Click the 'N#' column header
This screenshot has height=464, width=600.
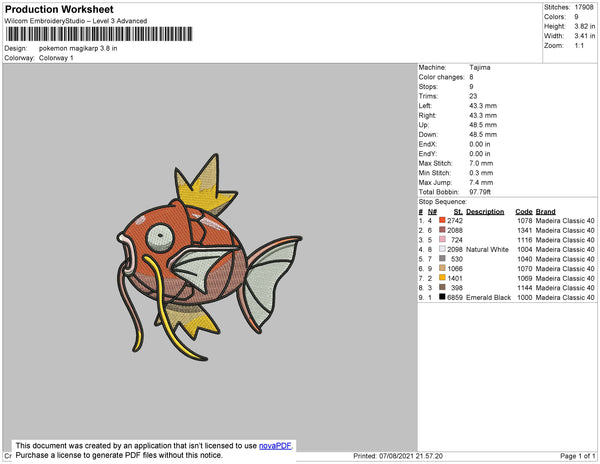(x=432, y=212)
